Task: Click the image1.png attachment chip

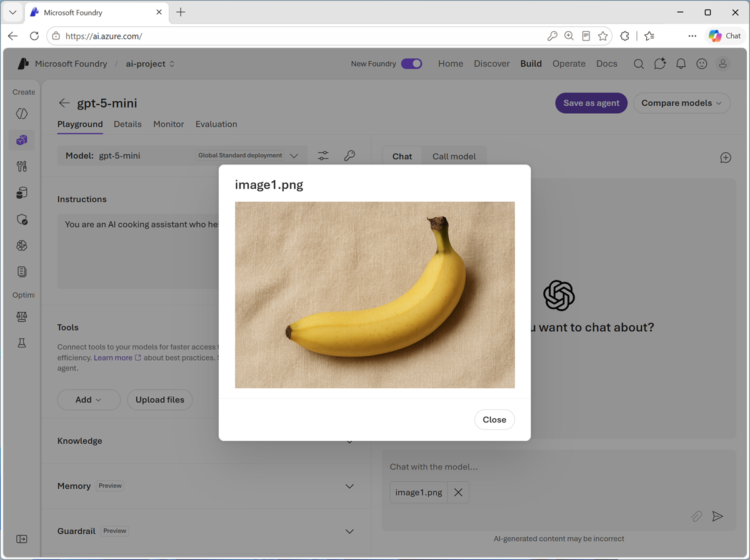Action: click(x=419, y=492)
